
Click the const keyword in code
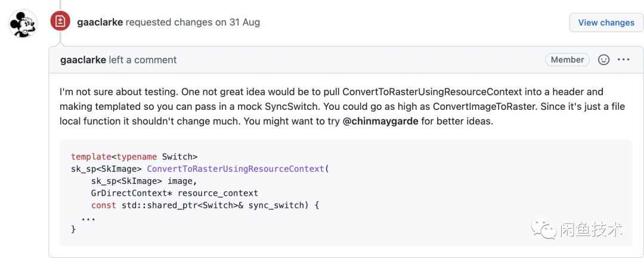point(103,205)
